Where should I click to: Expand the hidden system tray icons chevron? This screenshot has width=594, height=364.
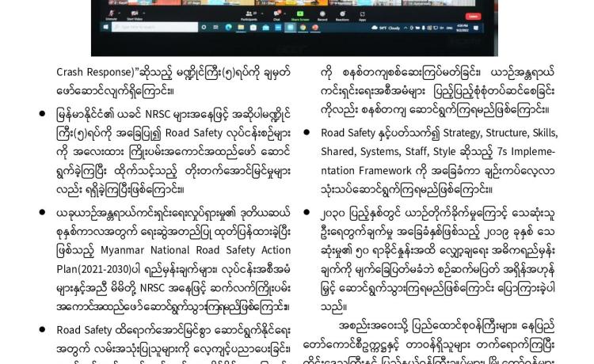pos(406,28)
